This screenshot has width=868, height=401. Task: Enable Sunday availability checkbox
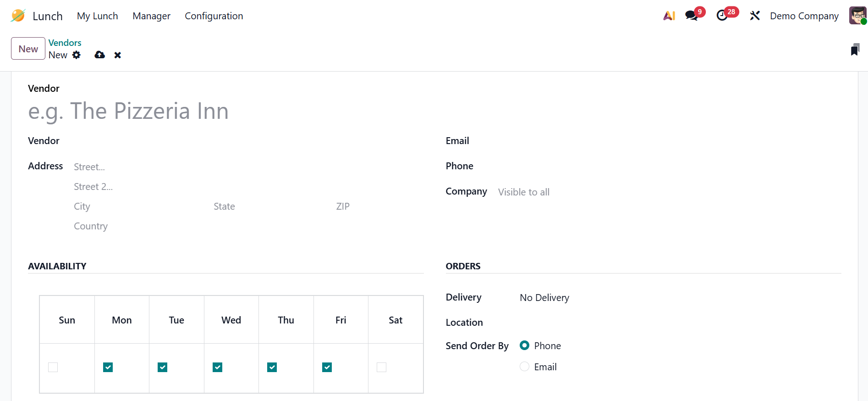pos(53,367)
